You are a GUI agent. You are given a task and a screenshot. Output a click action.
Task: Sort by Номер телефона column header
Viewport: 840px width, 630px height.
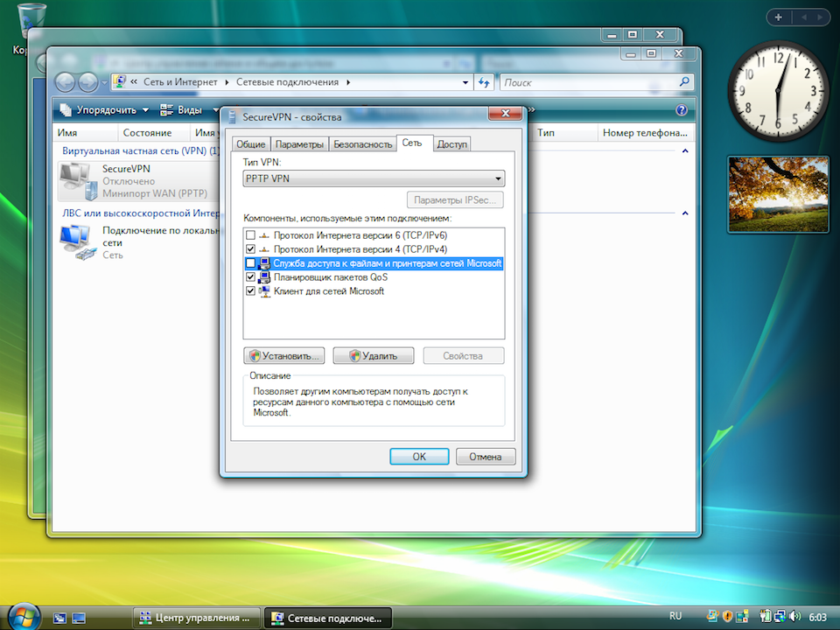tap(645, 132)
